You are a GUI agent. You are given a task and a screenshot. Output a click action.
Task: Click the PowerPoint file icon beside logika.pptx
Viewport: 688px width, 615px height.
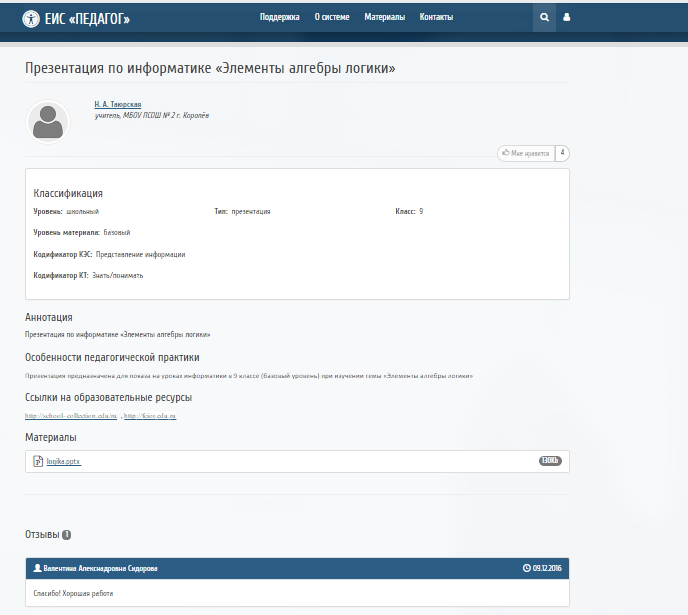38,461
